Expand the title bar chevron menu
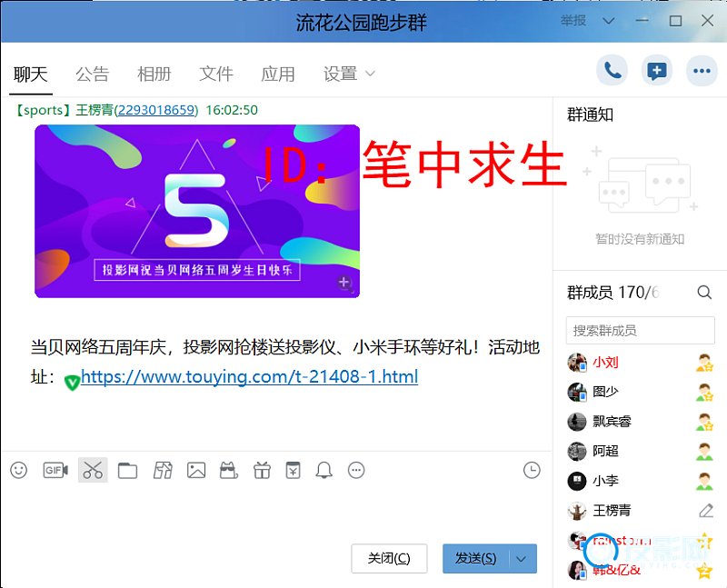The image size is (727, 588). [x=608, y=21]
